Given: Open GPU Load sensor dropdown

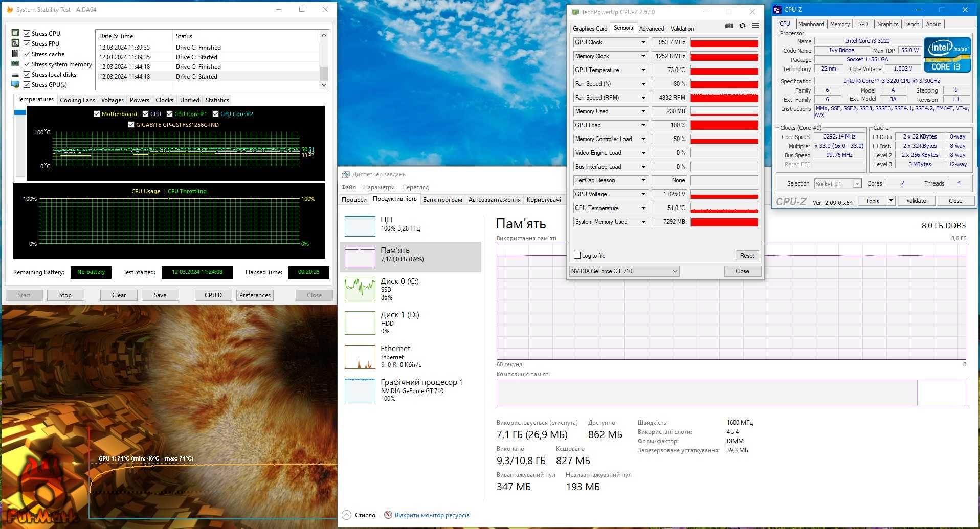Looking at the screenshot, I should tap(643, 125).
